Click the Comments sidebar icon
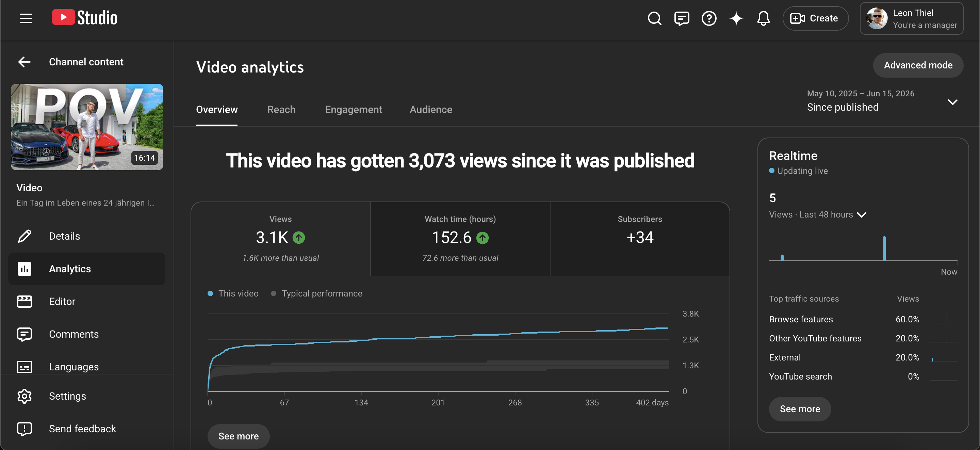The height and width of the screenshot is (450, 980). [24, 334]
